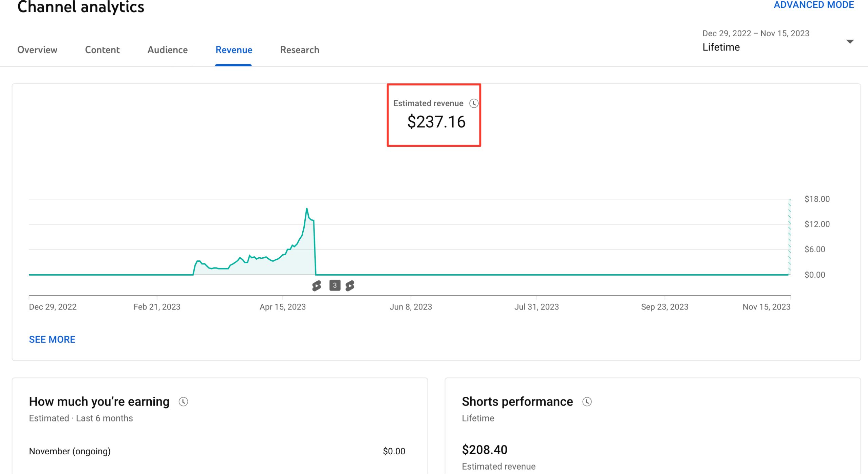Click the peak of the revenue chart line

[307, 209]
